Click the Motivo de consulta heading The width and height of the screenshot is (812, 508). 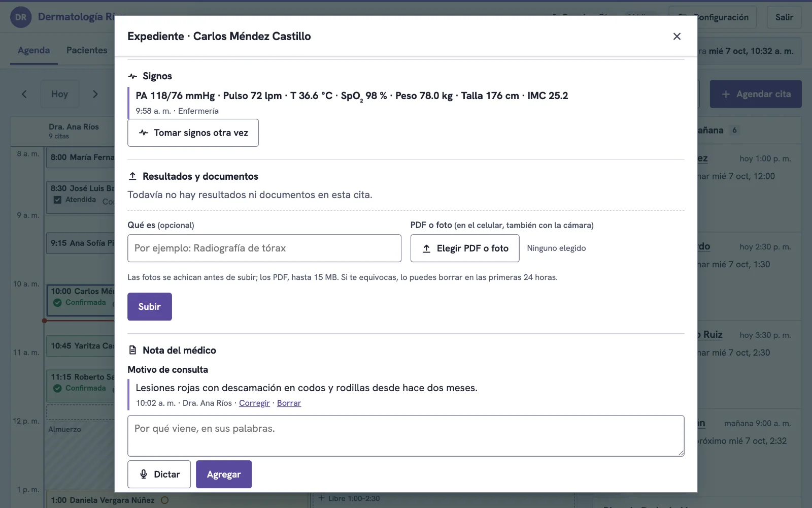tap(167, 370)
